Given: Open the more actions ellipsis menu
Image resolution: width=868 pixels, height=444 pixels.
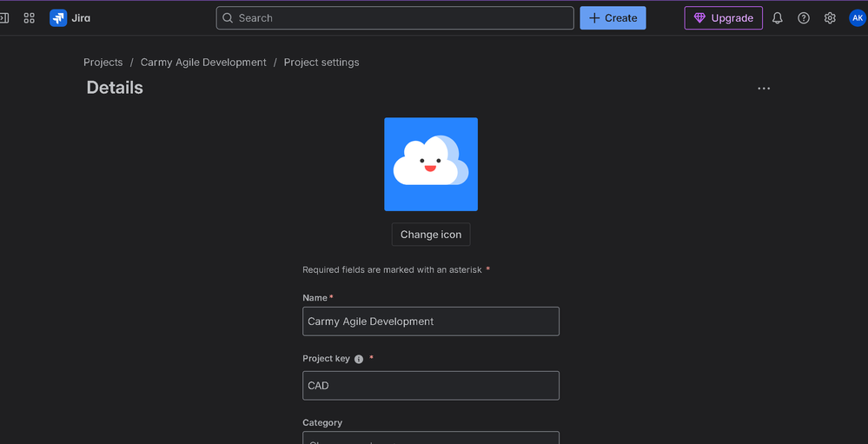Looking at the screenshot, I should 764,89.
